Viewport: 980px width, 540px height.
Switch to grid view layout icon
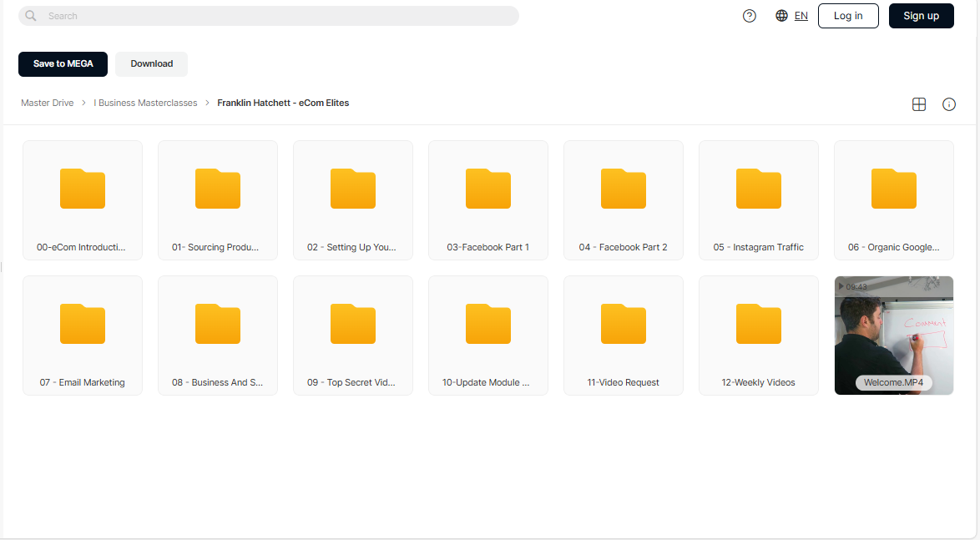click(x=919, y=104)
